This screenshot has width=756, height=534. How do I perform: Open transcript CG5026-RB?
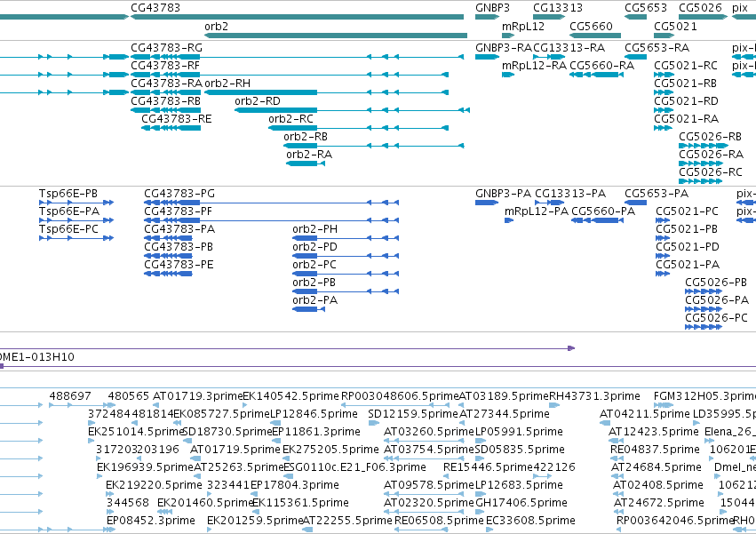coord(710,137)
